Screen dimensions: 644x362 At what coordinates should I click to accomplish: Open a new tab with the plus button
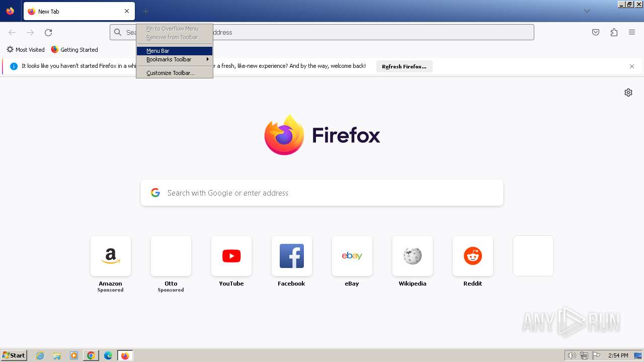(145, 11)
